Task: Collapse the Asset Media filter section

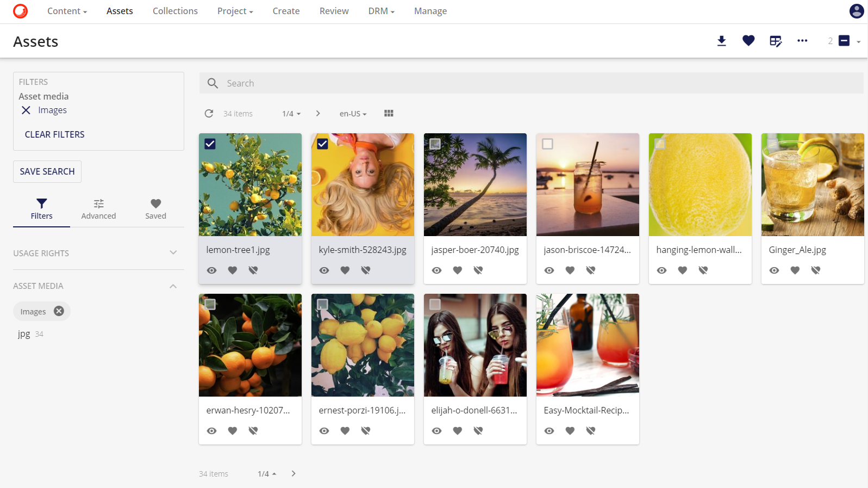Action: (x=173, y=286)
